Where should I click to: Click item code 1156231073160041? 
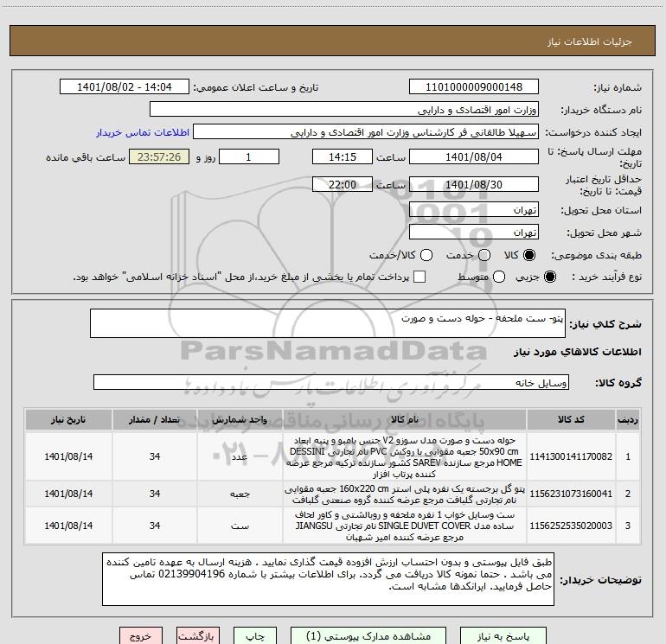(571, 494)
